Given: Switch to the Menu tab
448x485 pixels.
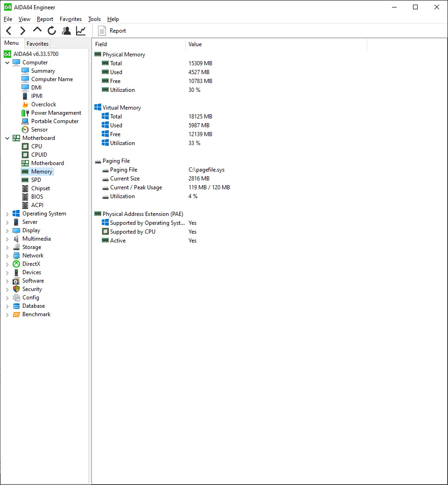Looking at the screenshot, I should pos(12,43).
